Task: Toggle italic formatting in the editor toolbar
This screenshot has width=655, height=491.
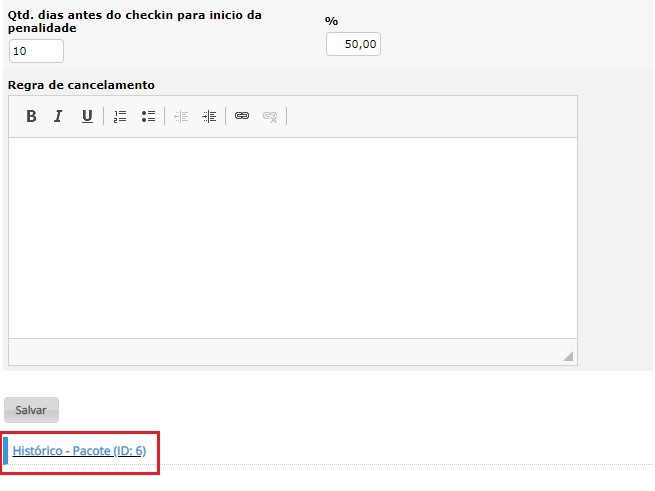Action: [x=58, y=116]
